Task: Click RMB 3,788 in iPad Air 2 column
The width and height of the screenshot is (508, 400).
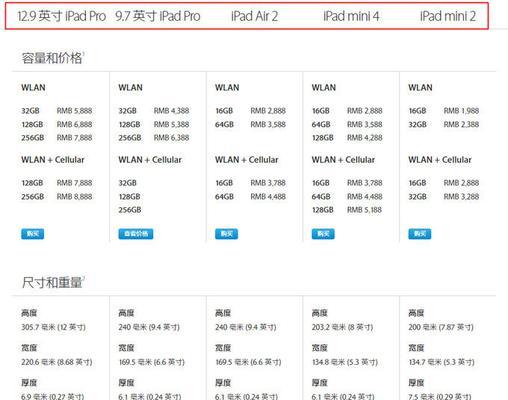Action: tap(268, 183)
